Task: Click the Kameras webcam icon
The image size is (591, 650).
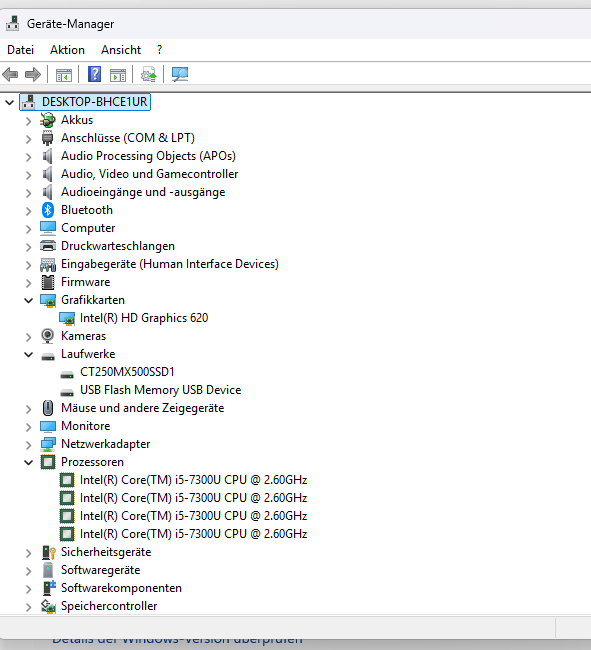Action: [x=48, y=336]
